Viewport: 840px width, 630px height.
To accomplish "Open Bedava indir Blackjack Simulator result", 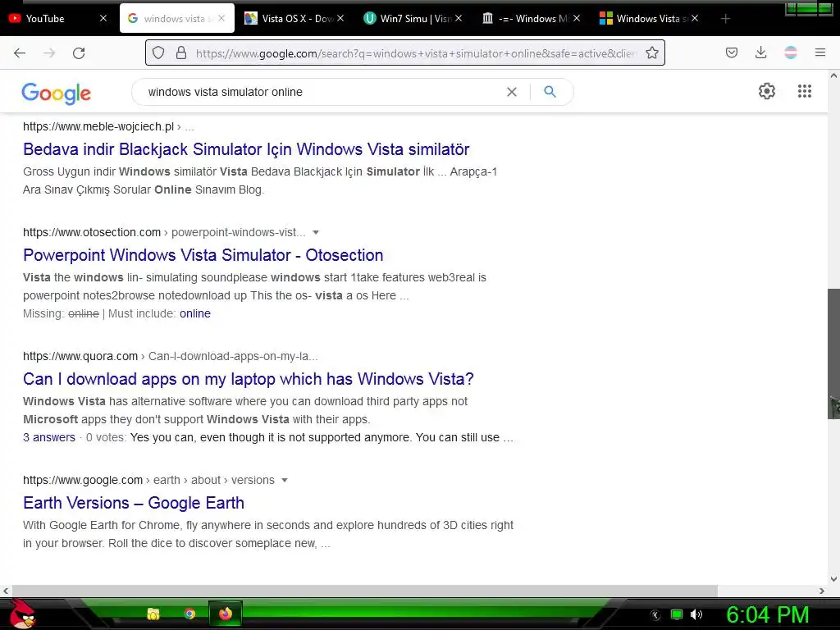I will point(246,149).
